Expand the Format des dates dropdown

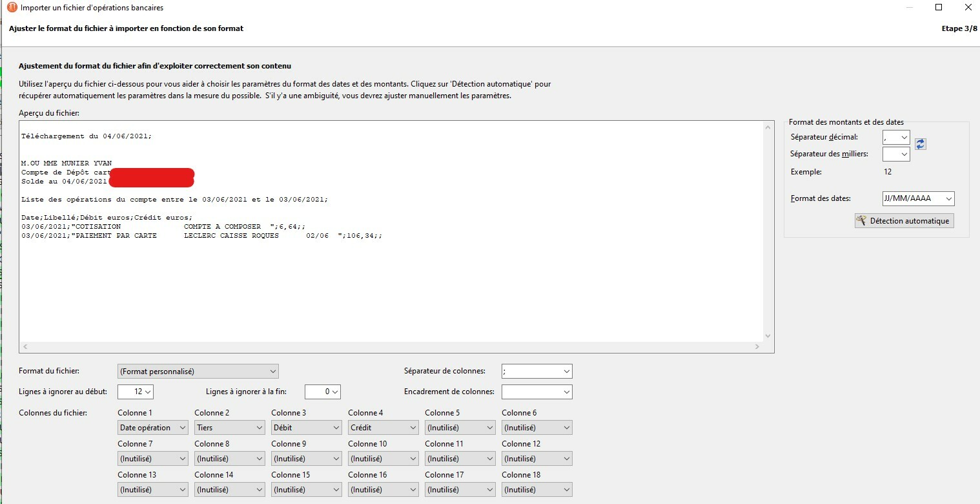pyautogui.click(x=918, y=198)
